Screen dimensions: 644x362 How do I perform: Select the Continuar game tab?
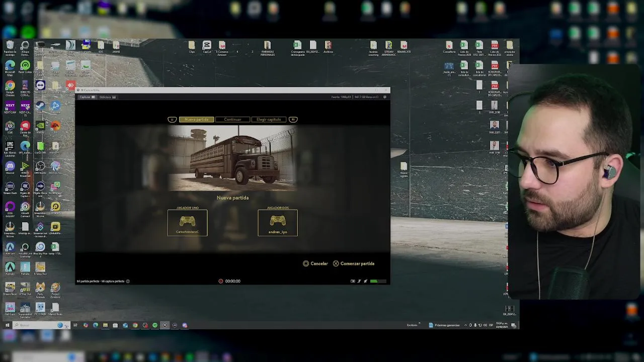(x=232, y=120)
